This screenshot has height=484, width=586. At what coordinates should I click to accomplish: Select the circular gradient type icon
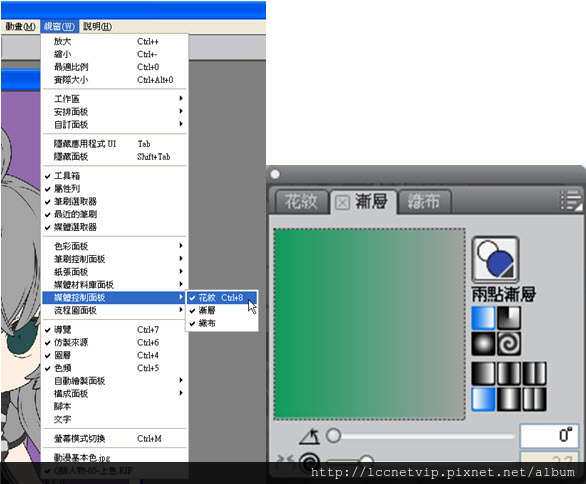tap(483, 343)
